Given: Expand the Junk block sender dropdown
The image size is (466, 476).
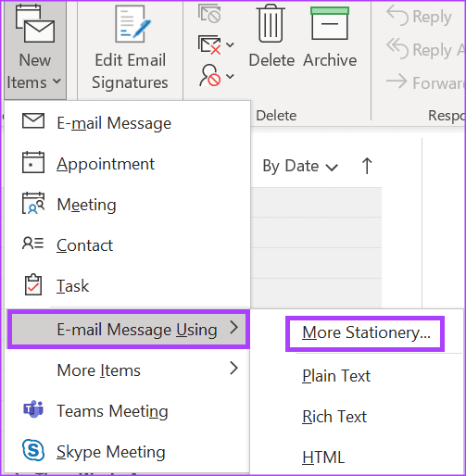Looking at the screenshot, I should click(x=230, y=76).
